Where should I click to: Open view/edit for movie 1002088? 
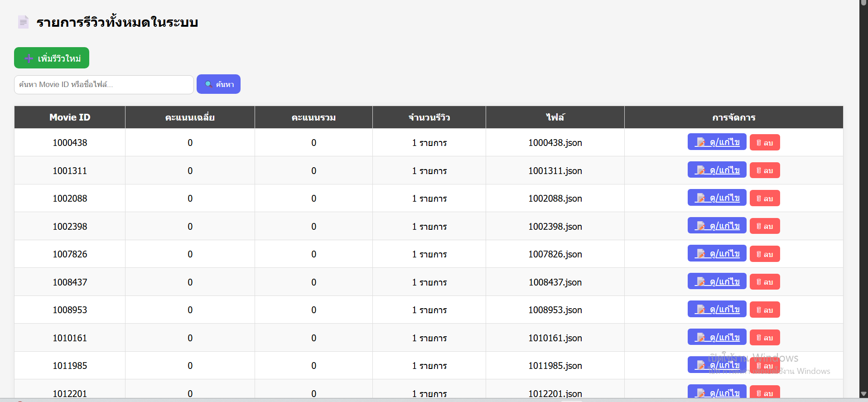pyautogui.click(x=717, y=198)
